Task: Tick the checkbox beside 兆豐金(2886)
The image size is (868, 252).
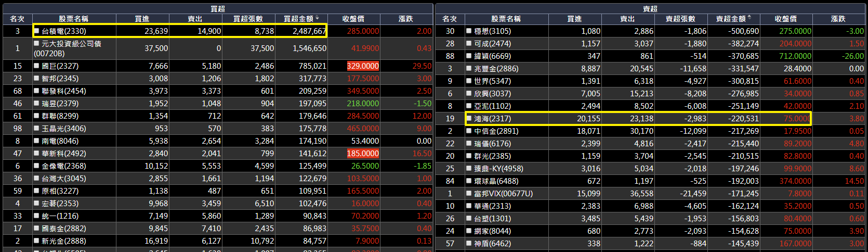Action: point(469,69)
